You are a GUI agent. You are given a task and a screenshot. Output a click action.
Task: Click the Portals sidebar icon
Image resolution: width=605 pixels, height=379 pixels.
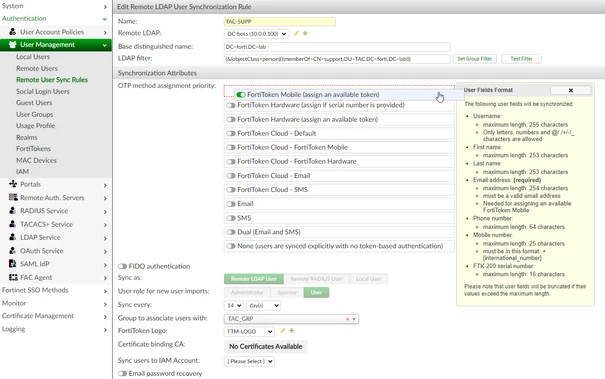click(13, 184)
